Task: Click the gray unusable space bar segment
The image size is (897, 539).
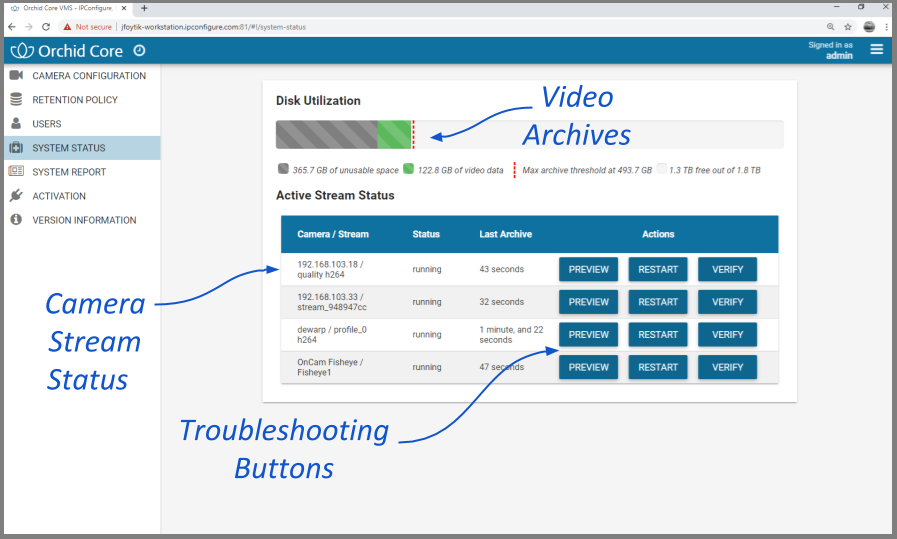Action: (x=327, y=134)
